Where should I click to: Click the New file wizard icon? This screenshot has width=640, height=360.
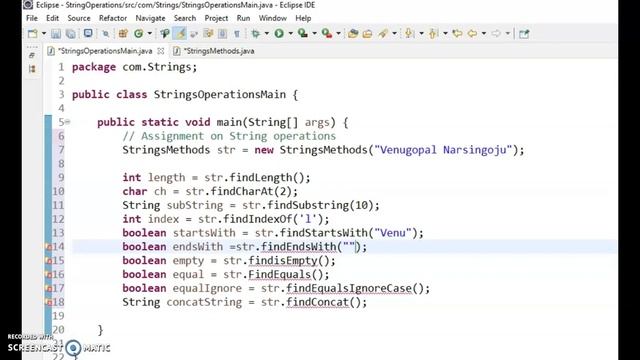click(x=32, y=33)
